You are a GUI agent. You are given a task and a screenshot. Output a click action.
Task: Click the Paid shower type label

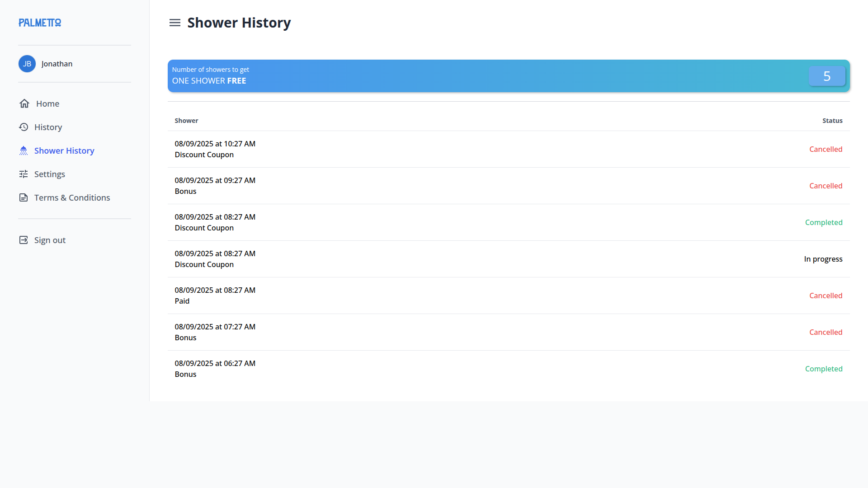[x=182, y=301]
